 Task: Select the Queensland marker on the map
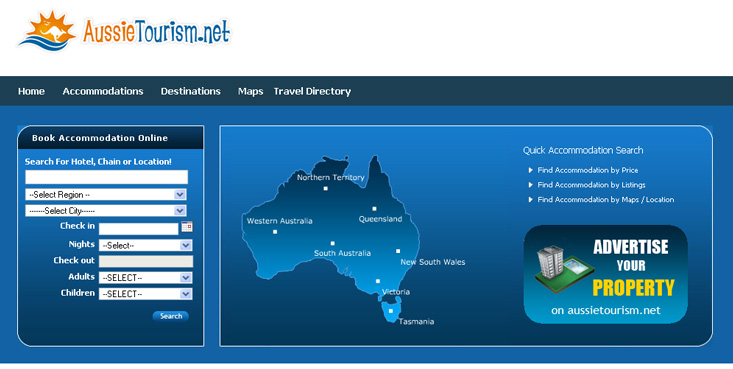pyautogui.click(x=374, y=209)
